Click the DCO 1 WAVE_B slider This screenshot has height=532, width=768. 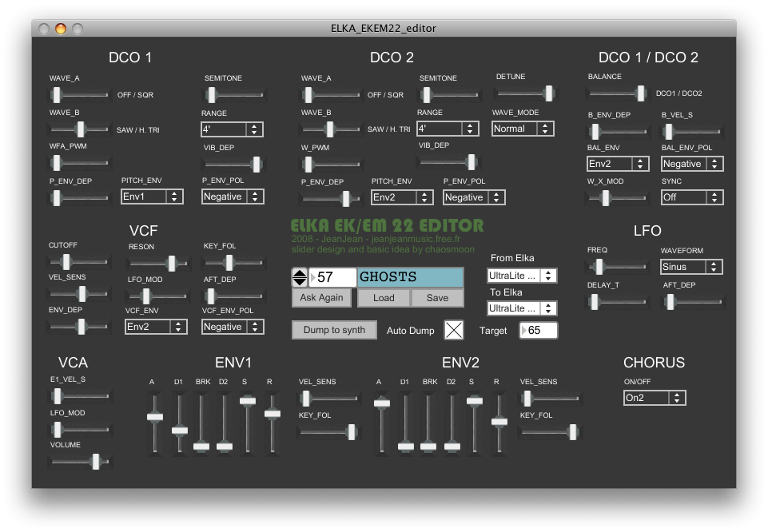pyautogui.click(x=79, y=129)
